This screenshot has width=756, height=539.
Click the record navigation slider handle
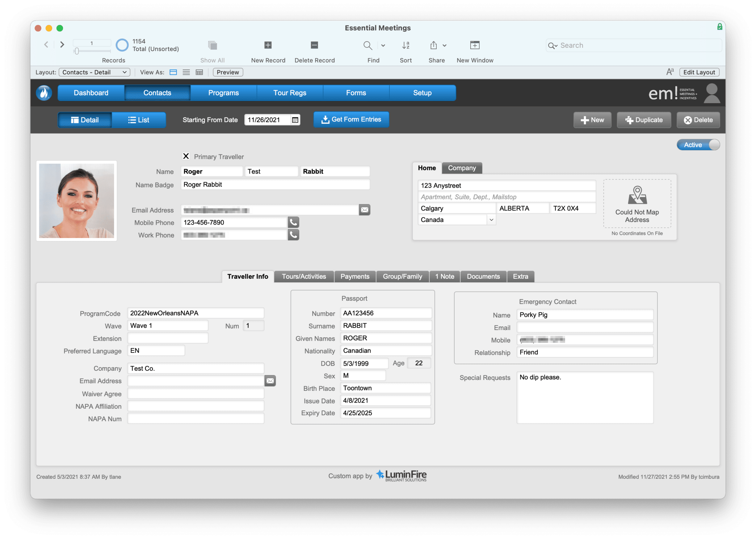77,51
